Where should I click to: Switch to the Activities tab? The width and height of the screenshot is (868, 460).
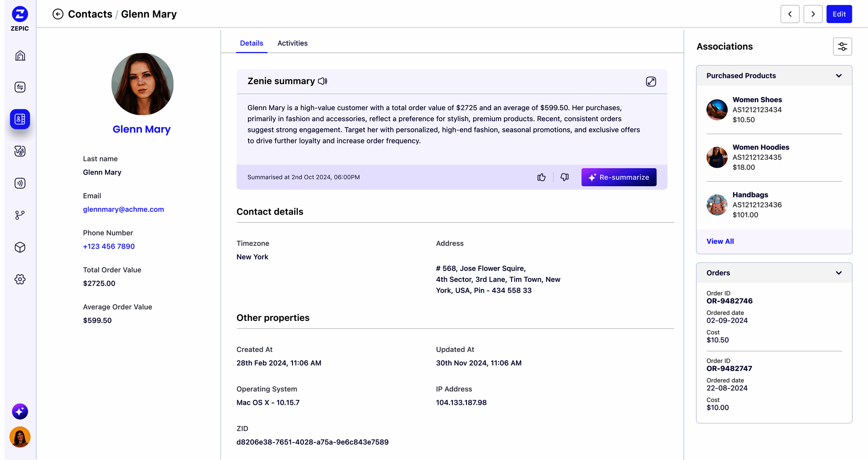pos(292,43)
